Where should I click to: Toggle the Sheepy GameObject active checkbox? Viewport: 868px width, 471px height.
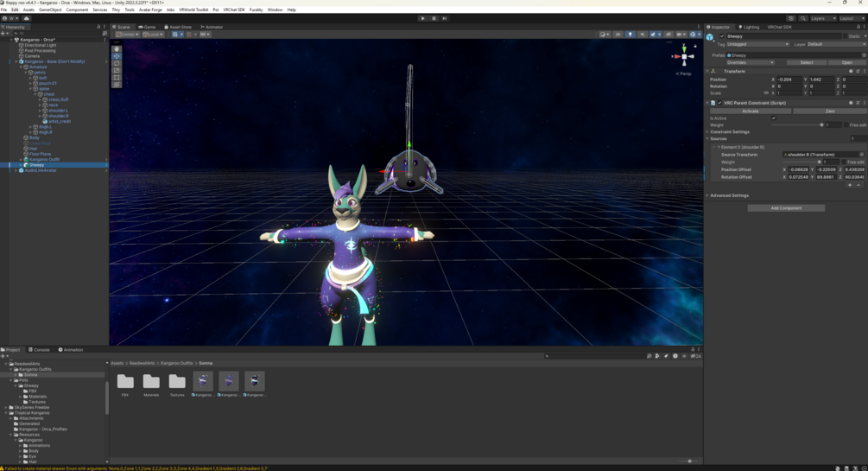click(x=722, y=36)
